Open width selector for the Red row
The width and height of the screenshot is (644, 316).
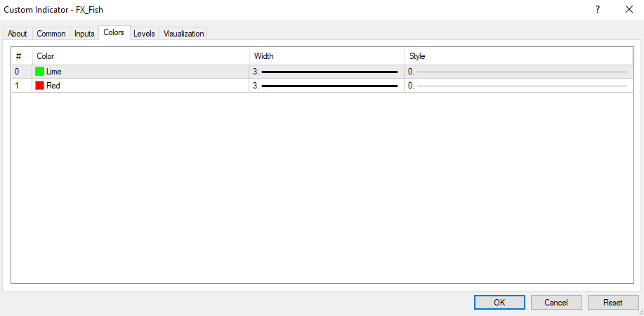(326, 86)
